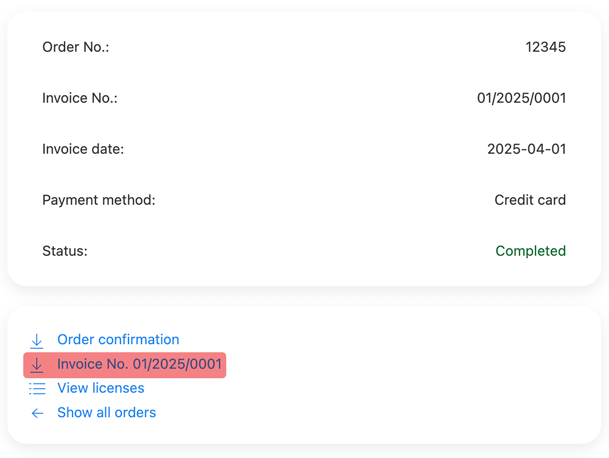Click the download icon beside Order confirmation
The width and height of the screenshot is (609, 458).
(37, 340)
